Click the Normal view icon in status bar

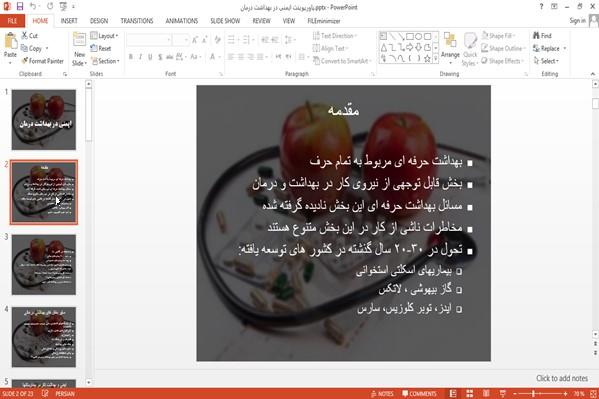coord(453,394)
